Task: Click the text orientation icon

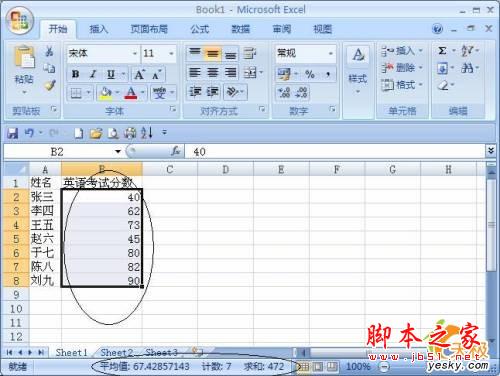Action: pos(233,91)
